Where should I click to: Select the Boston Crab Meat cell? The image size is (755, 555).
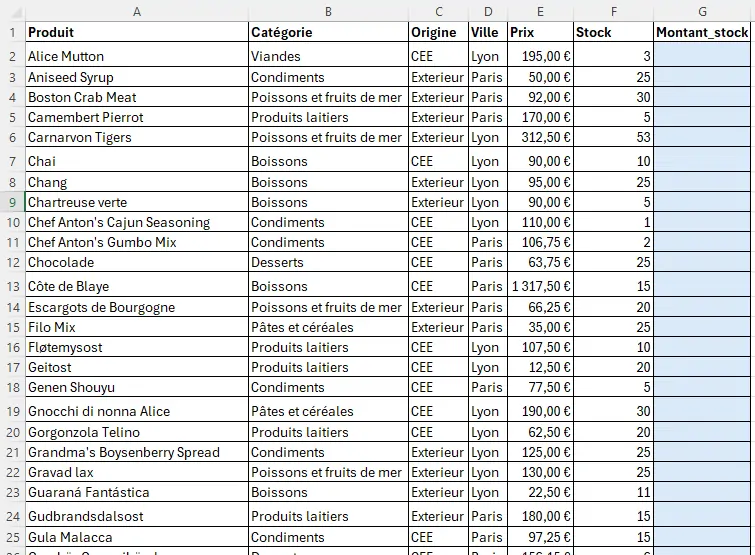pyautogui.click(x=137, y=97)
